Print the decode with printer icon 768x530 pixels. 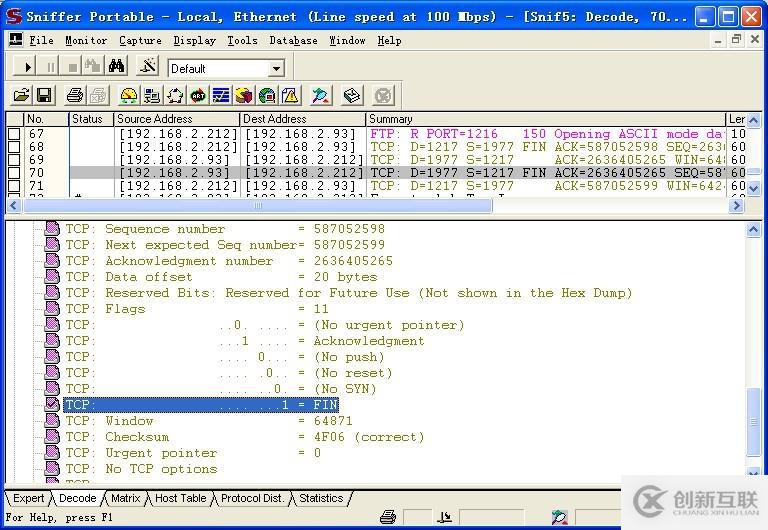pos(74,96)
